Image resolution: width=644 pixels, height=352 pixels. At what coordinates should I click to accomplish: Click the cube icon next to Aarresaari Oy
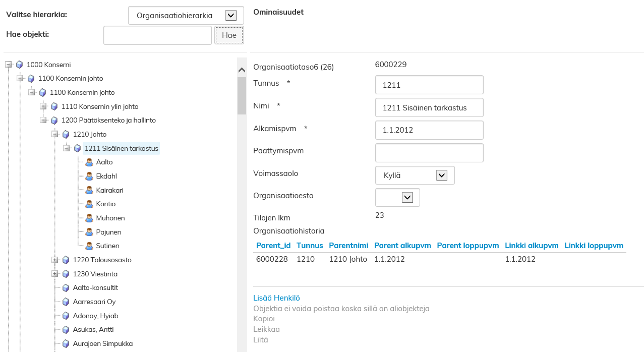66,302
